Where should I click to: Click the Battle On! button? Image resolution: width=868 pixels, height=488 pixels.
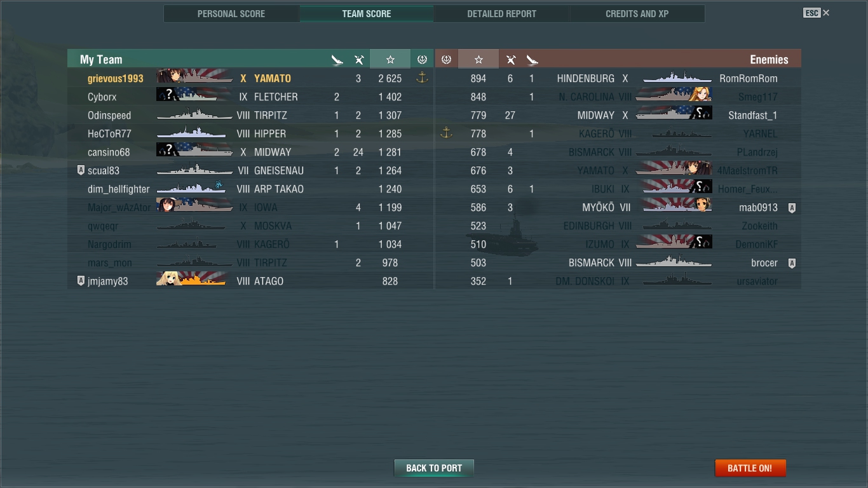750,468
